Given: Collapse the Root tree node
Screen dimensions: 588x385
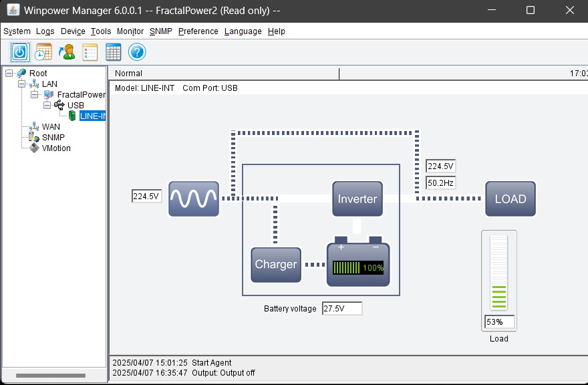Looking at the screenshot, I should 9,74.
